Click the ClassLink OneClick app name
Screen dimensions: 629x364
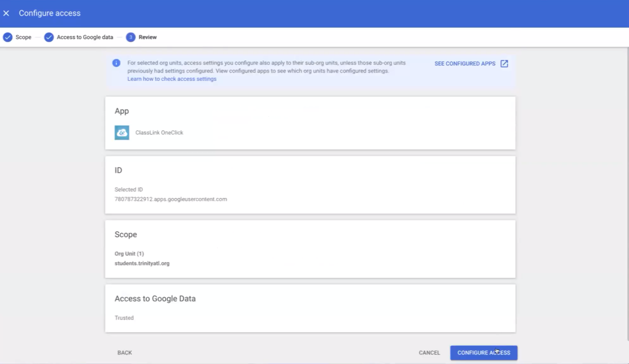click(159, 133)
